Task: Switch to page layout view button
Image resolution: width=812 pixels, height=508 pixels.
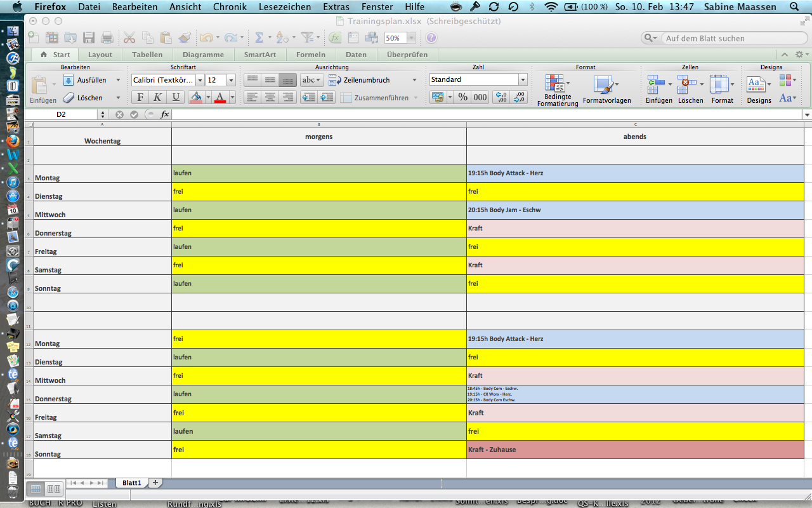Action: click(54, 488)
